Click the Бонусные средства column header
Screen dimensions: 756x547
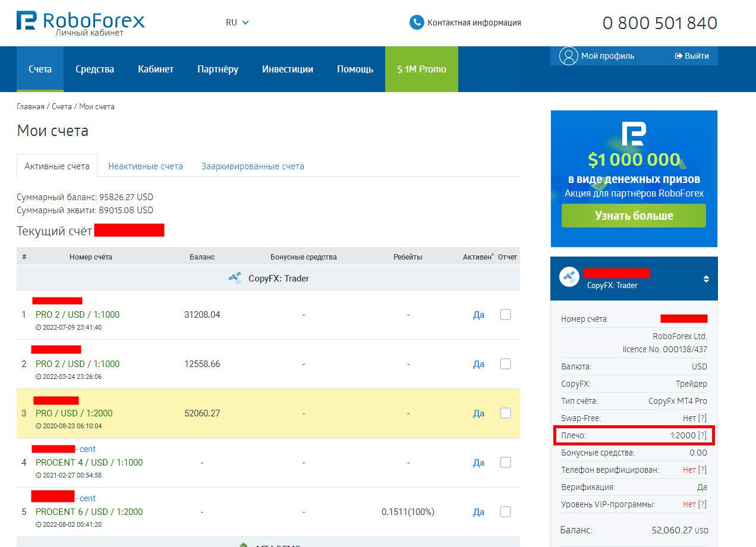(x=304, y=257)
